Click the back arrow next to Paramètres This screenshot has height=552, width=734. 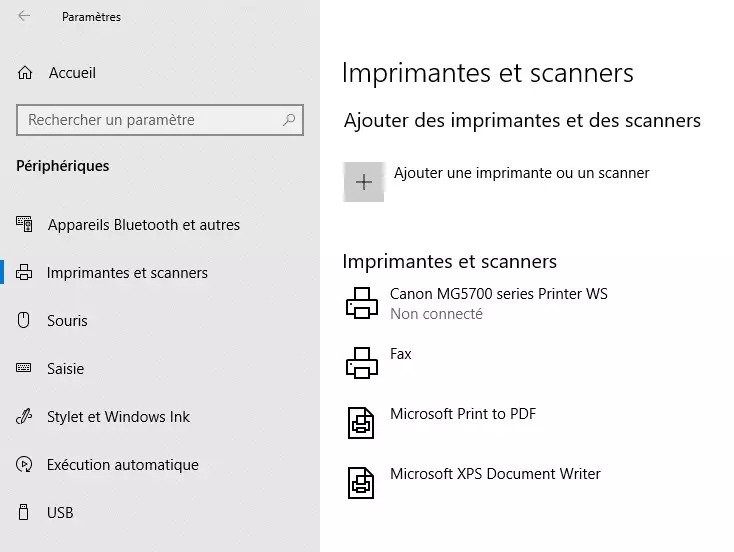(x=24, y=16)
